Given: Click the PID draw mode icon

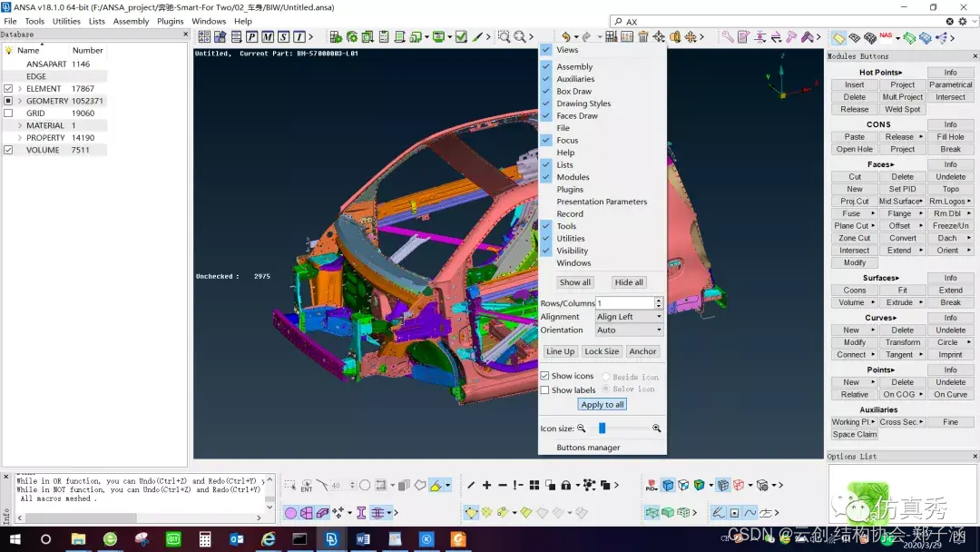Looking at the screenshot, I should [652, 485].
